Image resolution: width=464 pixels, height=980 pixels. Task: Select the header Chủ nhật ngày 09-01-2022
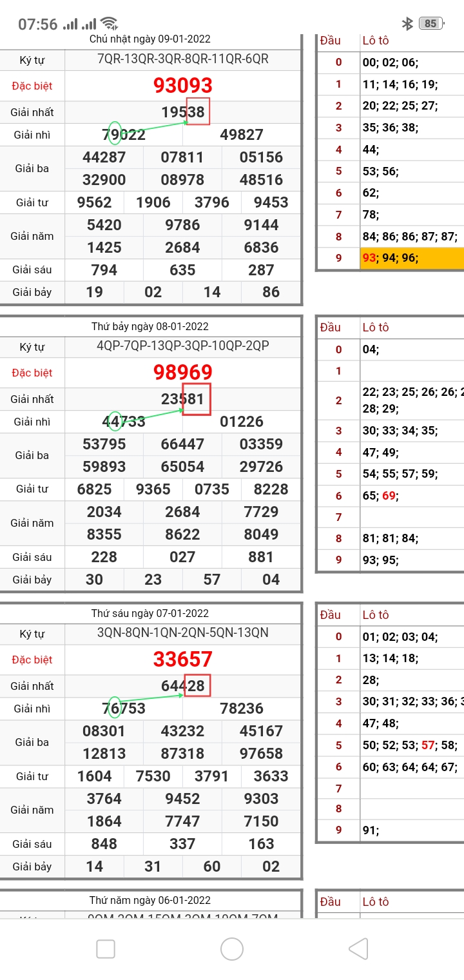(150, 40)
